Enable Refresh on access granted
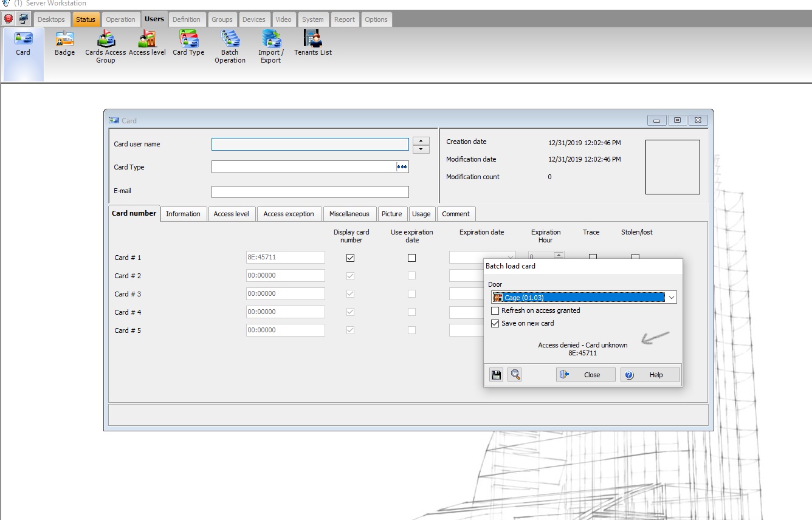The height and width of the screenshot is (520, 812). tap(495, 310)
